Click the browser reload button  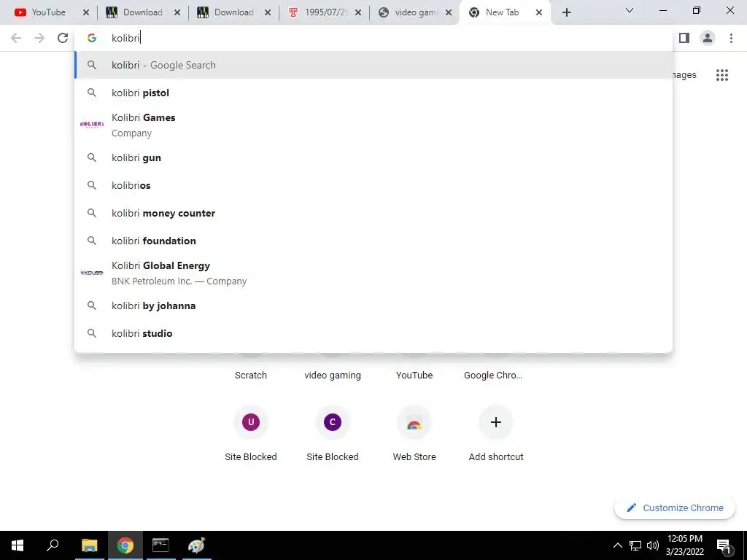tap(63, 38)
